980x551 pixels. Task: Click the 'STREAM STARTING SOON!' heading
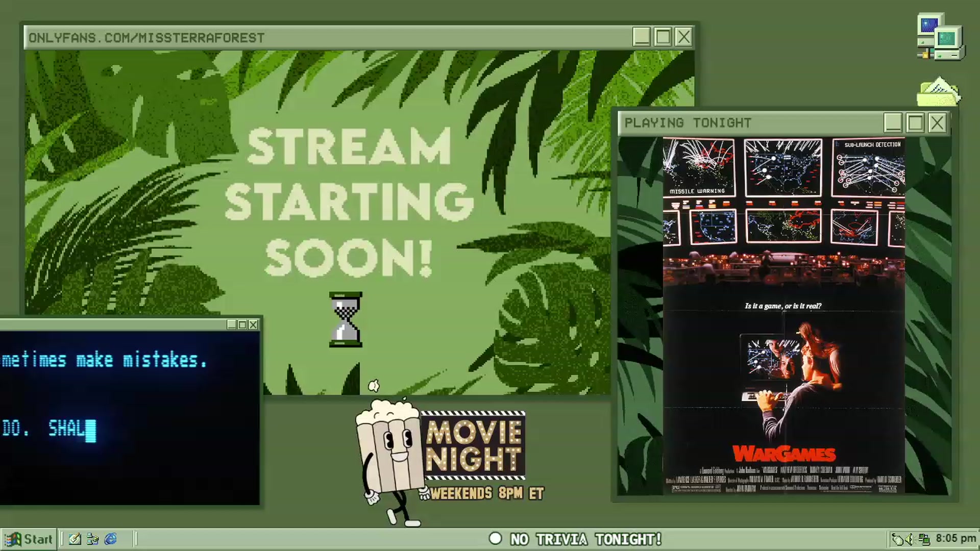coord(349,202)
